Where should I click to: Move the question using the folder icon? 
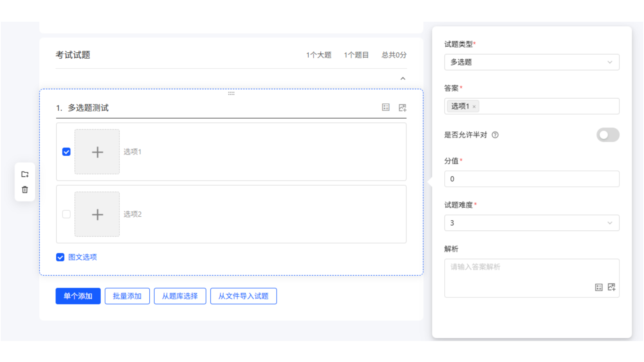[x=25, y=174]
